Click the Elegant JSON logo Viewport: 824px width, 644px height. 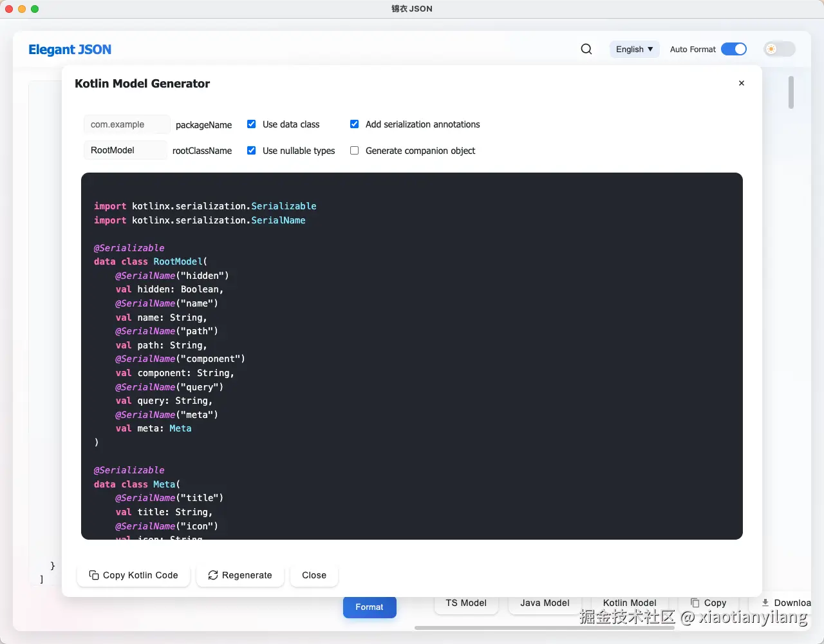coord(70,49)
